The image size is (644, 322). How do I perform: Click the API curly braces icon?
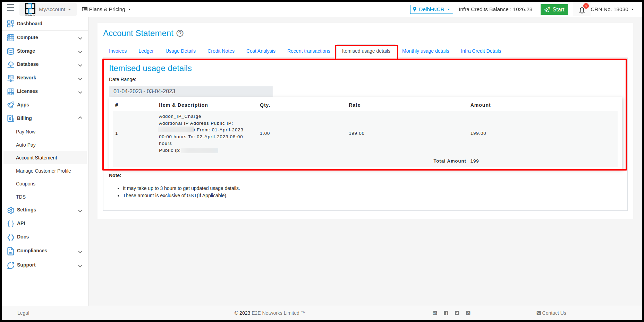(x=11, y=224)
